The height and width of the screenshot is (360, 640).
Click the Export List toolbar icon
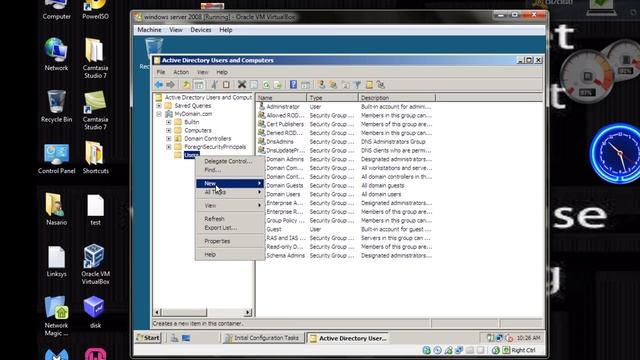click(x=278, y=84)
